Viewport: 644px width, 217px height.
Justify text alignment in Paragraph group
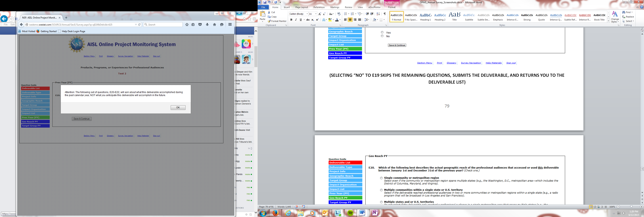click(359, 20)
